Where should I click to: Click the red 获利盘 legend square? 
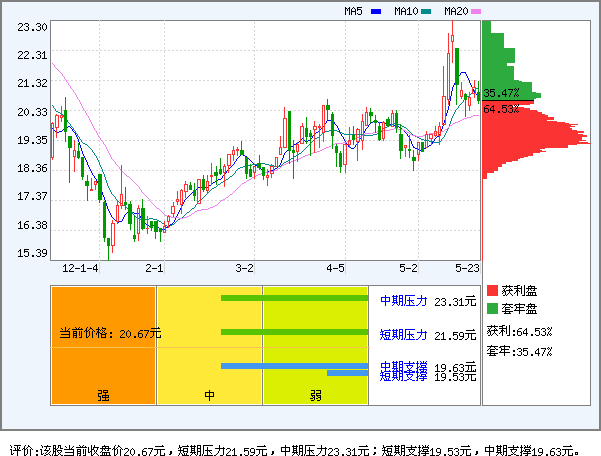[492, 291]
